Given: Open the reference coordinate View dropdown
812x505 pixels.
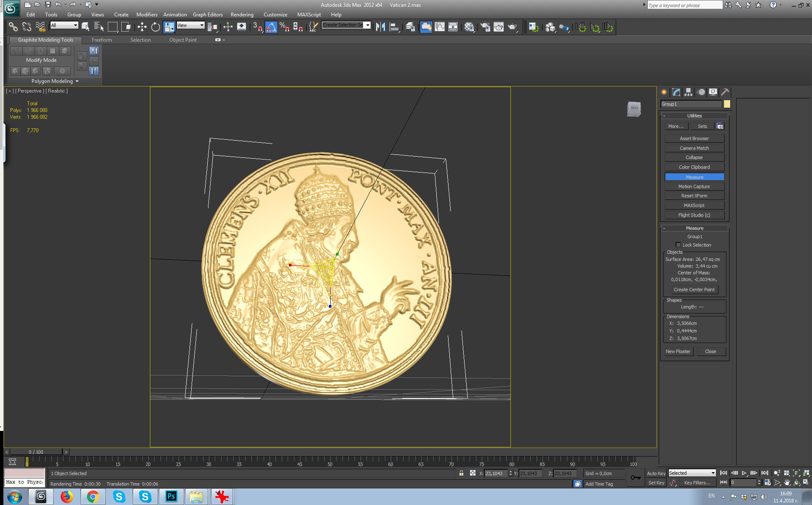Looking at the screenshot, I should click(190, 25).
